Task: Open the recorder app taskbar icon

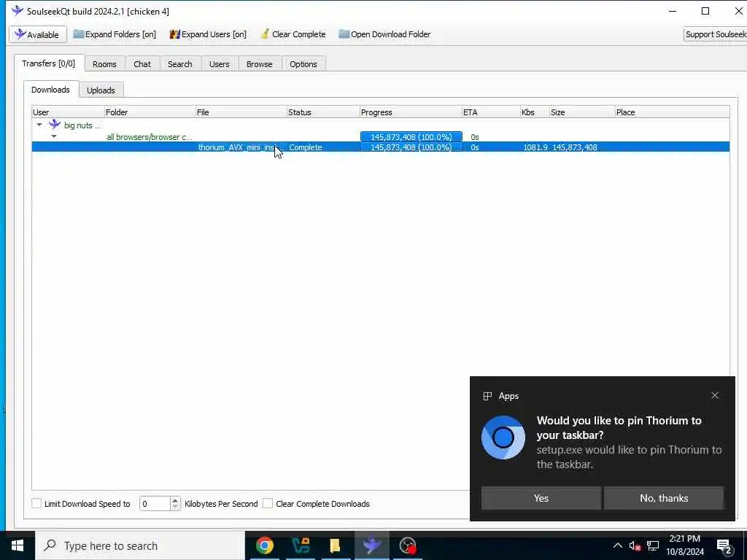Action: (x=408, y=545)
